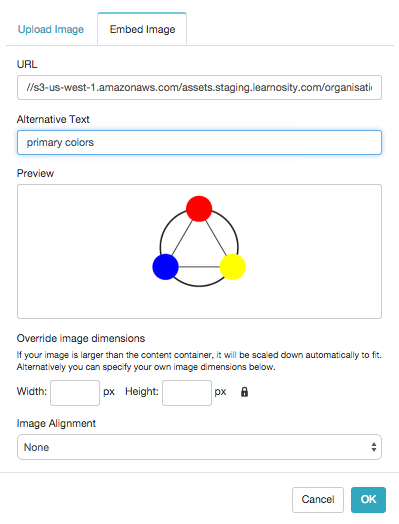The image size is (399, 524).
Task: Click the Height input box
Action: tap(187, 393)
